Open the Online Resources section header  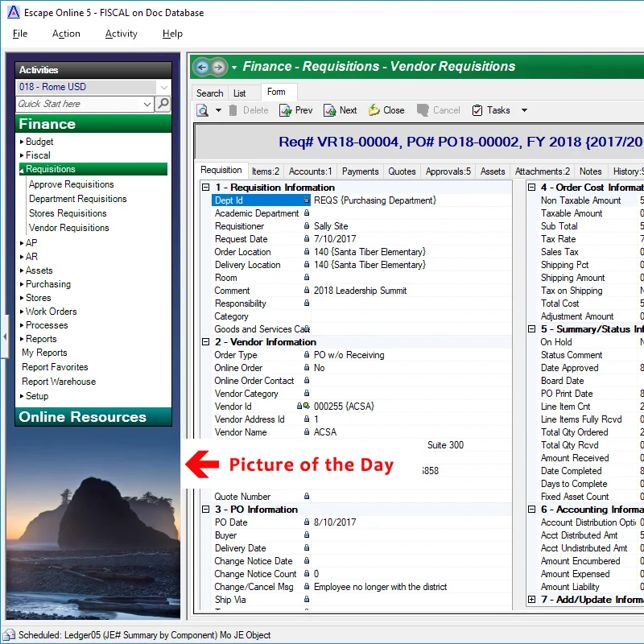click(x=93, y=416)
